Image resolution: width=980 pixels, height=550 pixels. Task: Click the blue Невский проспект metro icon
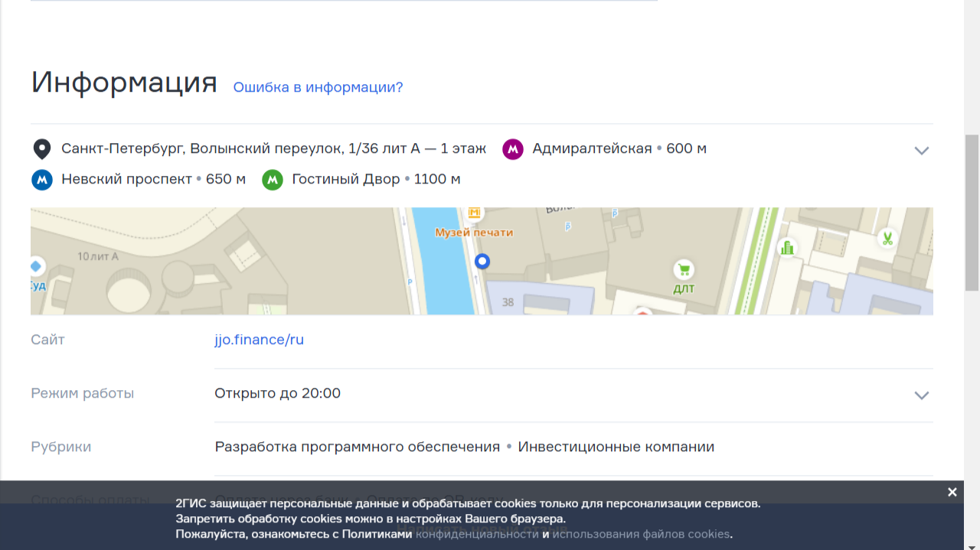[41, 180]
